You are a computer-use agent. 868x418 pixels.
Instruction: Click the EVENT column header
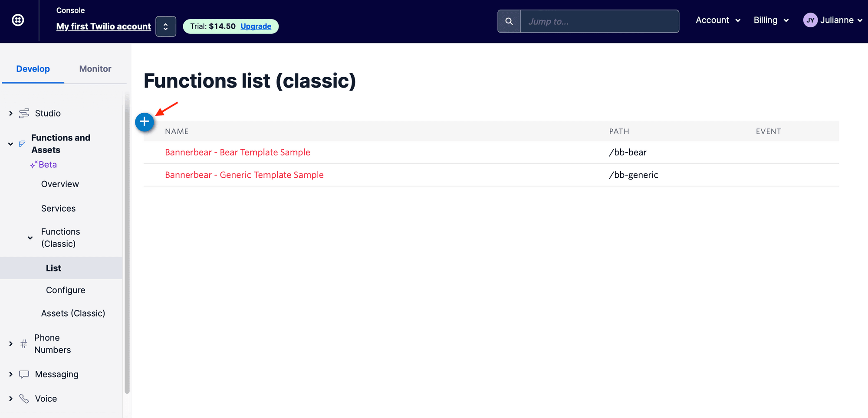pos(768,131)
